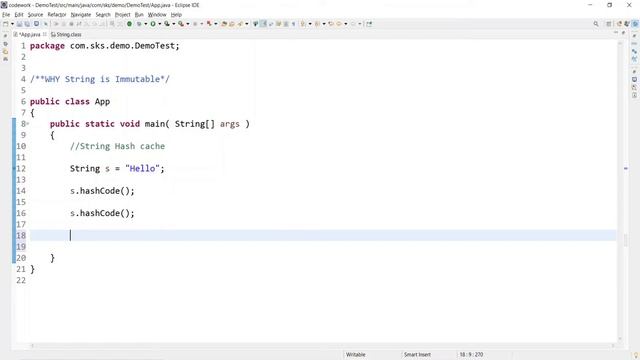
Task: Click the green Run toolbar button
Action: pos(153,24)
